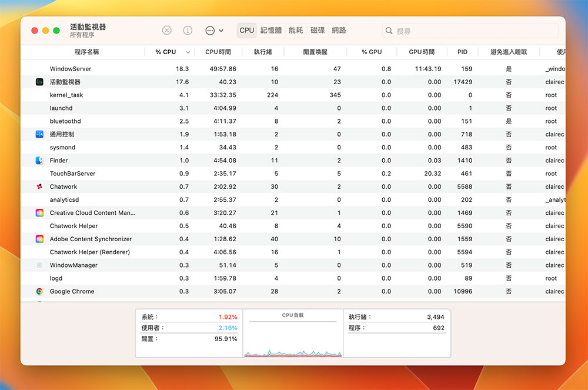Click the 活動監視器 process icon
This screenshot has width=588, height=390.
(39, 82)
